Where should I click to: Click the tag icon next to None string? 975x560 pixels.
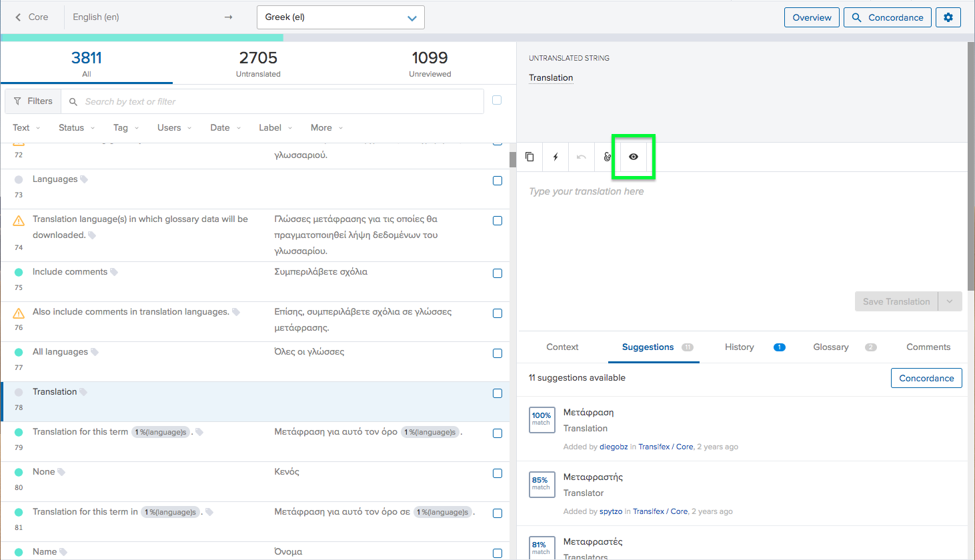click(x=61, y=472)
